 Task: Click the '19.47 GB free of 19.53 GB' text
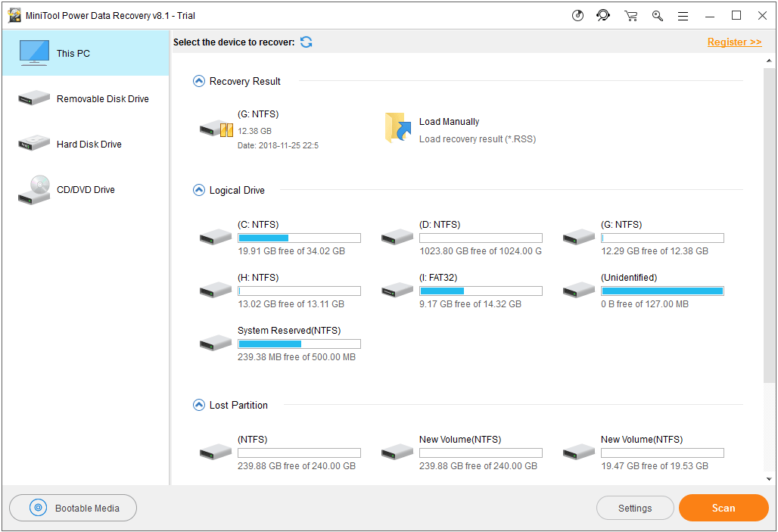(655, 466)
